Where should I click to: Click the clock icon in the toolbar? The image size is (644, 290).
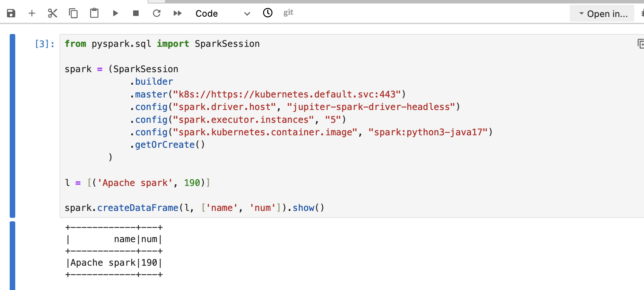(268, 13)
